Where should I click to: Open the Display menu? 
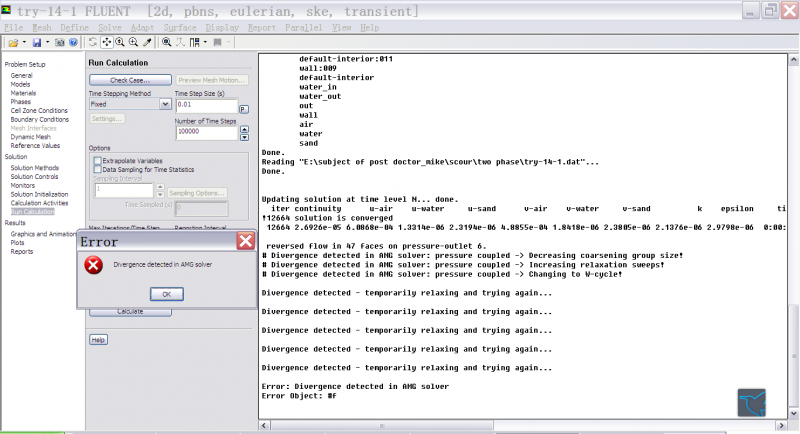pos(222,28)
